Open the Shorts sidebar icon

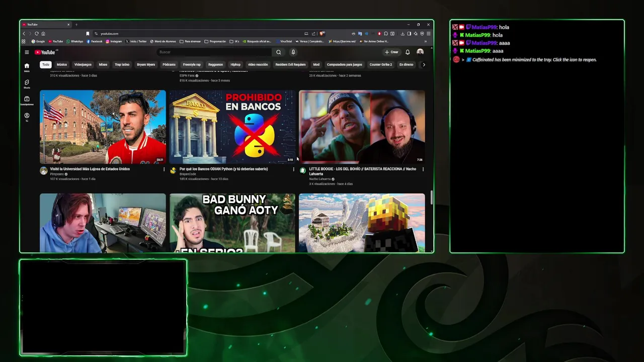click(x=27, y=83)
